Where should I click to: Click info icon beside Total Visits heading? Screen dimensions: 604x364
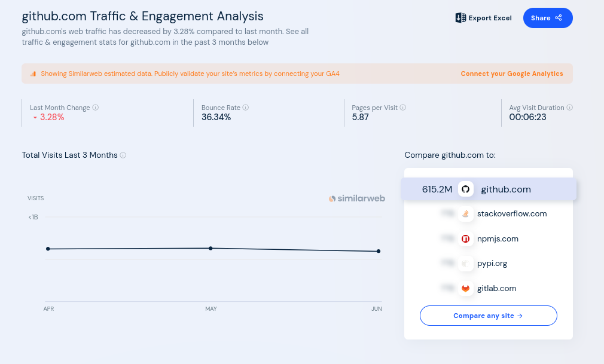pos(123,155)
